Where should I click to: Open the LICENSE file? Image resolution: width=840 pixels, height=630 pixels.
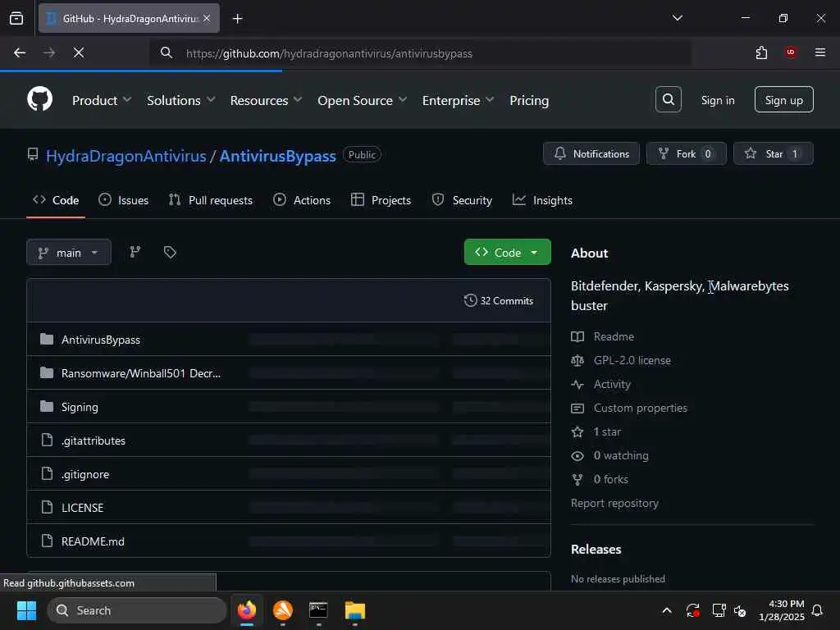(x=83, y=508)
